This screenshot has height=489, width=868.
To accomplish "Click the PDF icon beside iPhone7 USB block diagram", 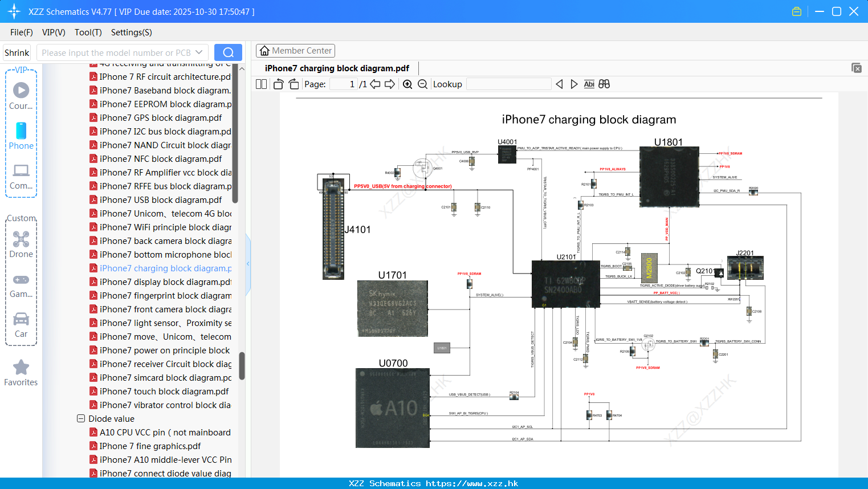I will tap(93, 200).
